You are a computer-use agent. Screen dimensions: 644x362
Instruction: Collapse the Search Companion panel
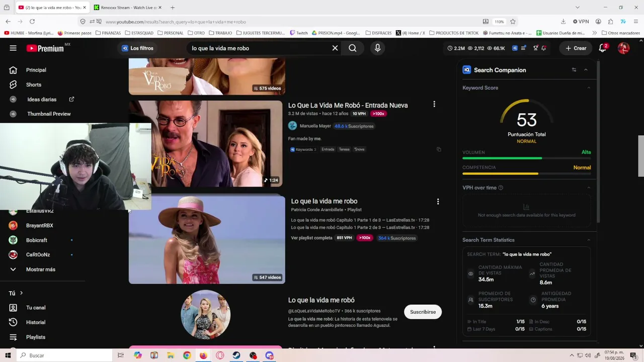(586, 70)
